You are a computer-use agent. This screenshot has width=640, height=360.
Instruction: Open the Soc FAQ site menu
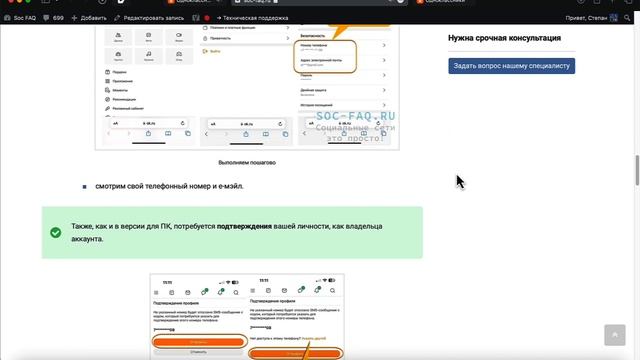coord(20,18)
